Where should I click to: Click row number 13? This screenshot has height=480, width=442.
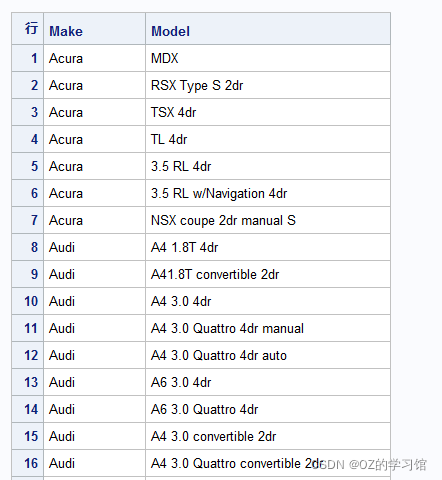point(27,382)
